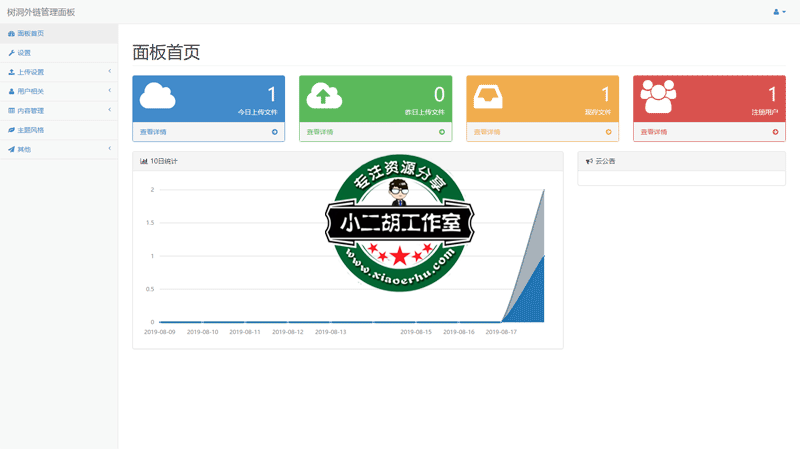Click the inbox tray icon on orange card
The height and width of the screenshot is (449, 800).
(491, 96)
